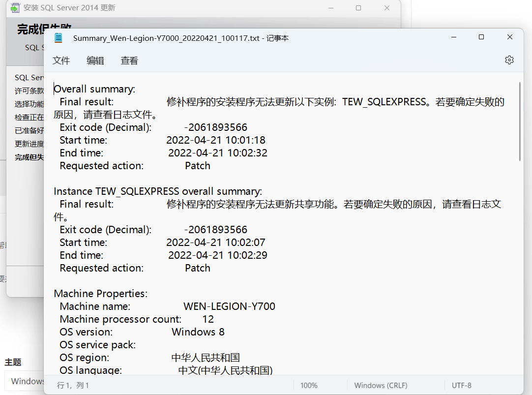Open the 编辑 menu in Notepad

point(95,61)
